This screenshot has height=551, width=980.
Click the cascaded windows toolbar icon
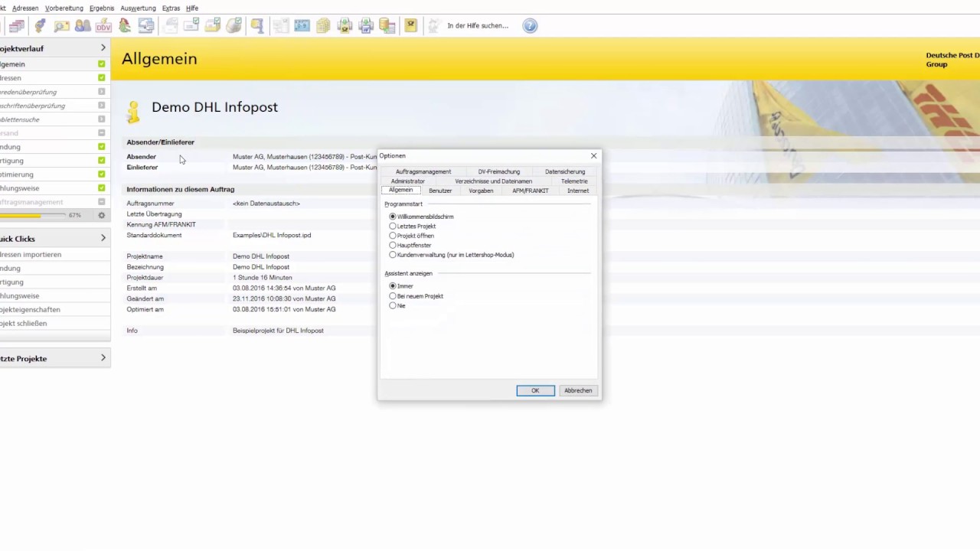[x=17, y=26]
